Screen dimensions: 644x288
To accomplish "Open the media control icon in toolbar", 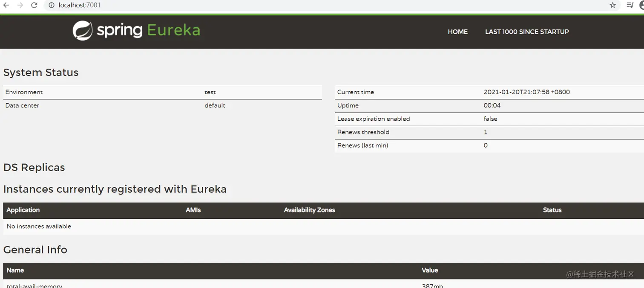I will click(630, 5).
